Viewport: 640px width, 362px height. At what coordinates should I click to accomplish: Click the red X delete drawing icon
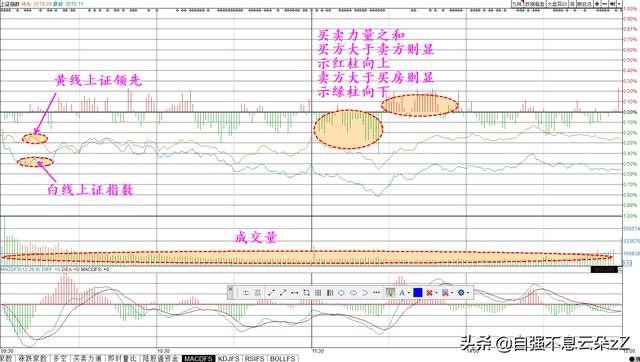(x=429, y=293)
